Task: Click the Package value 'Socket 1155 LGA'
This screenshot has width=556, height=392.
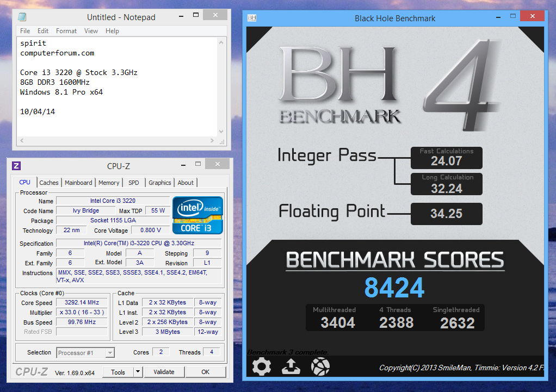Action: pos(113,220)
